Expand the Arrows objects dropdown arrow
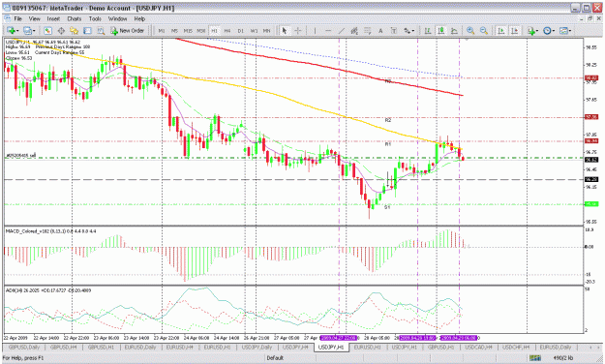The width and height of the screenshot is (605, 364). 413,31
